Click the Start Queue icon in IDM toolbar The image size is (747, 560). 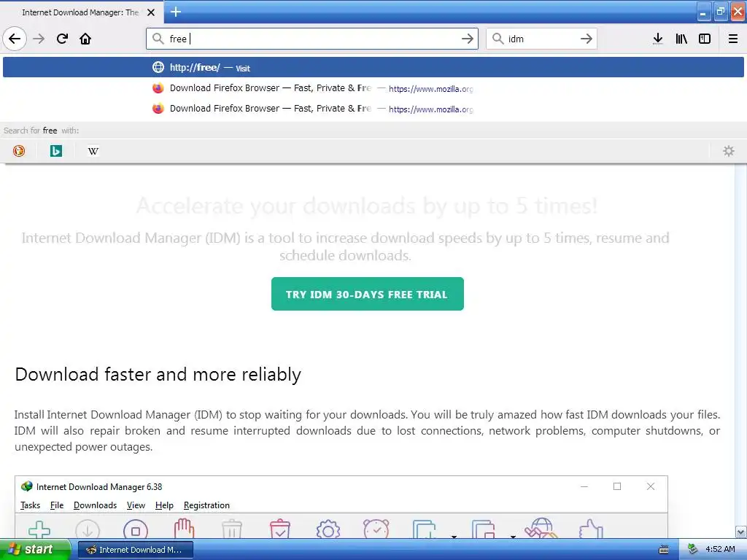(425, 529)
